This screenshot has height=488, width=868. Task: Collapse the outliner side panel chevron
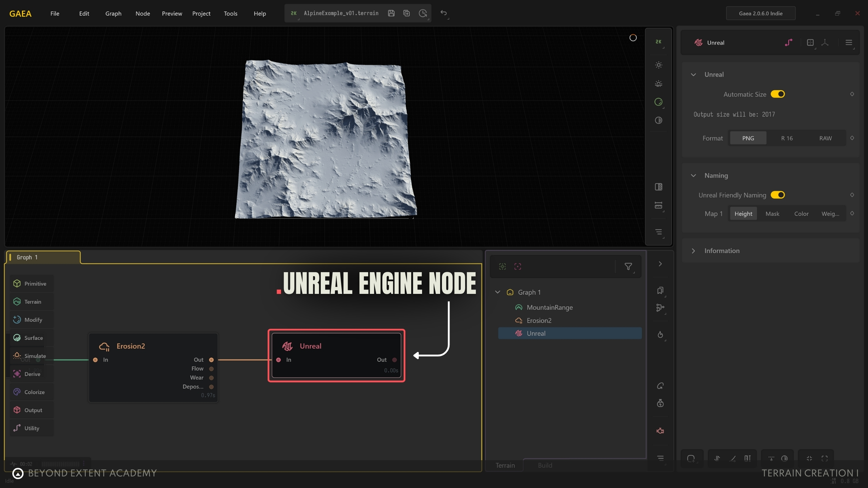(x=660, y=264)
